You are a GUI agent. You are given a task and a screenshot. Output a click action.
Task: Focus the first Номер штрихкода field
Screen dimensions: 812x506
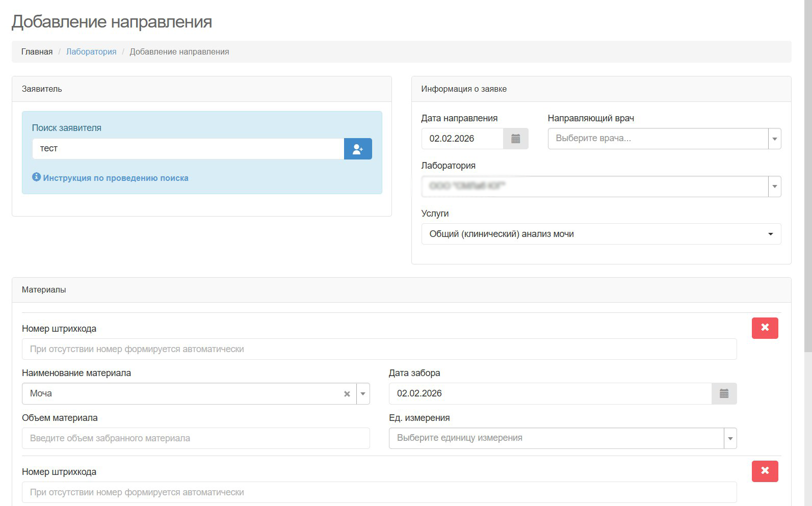click(379, 349)
